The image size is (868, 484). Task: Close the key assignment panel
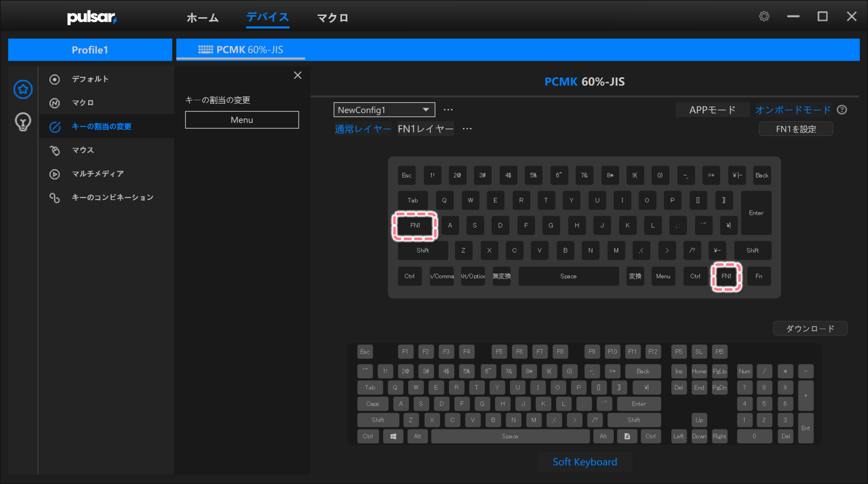tap(297, 76)
